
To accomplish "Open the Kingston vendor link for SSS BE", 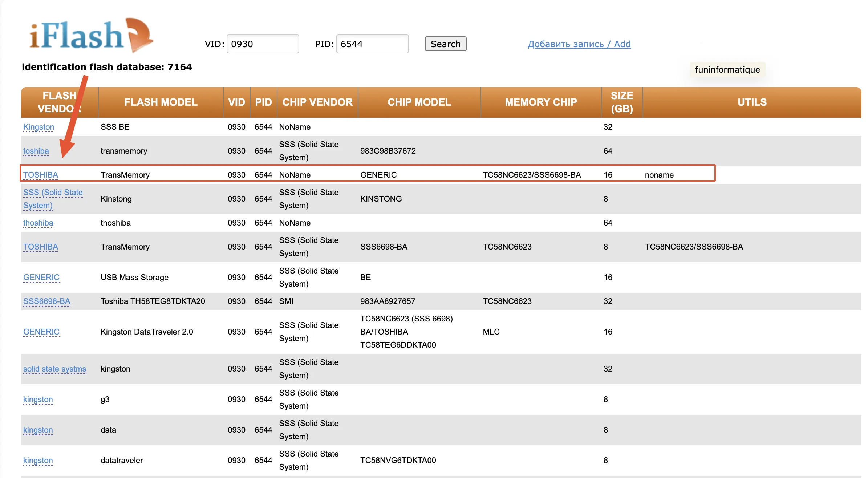I will pyautogui.click(x=38, y=127).
